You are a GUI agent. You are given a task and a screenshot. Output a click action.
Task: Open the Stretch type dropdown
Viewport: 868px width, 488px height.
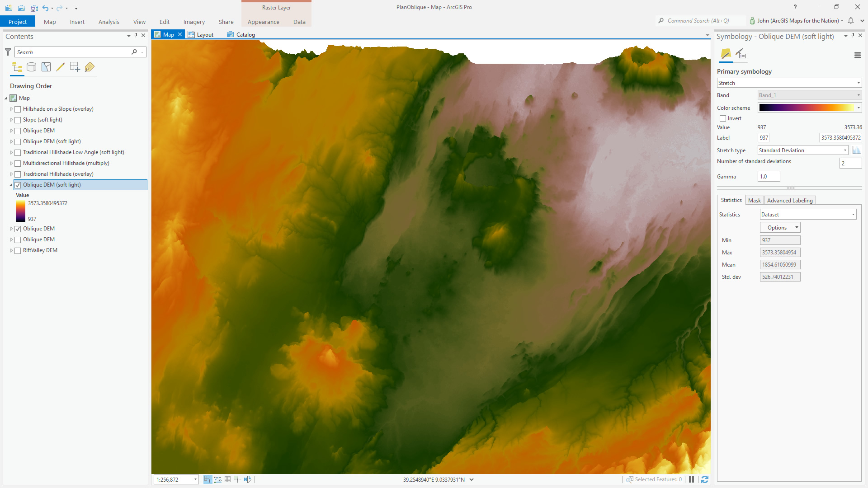pyautogui.click(x=802, y=150)
